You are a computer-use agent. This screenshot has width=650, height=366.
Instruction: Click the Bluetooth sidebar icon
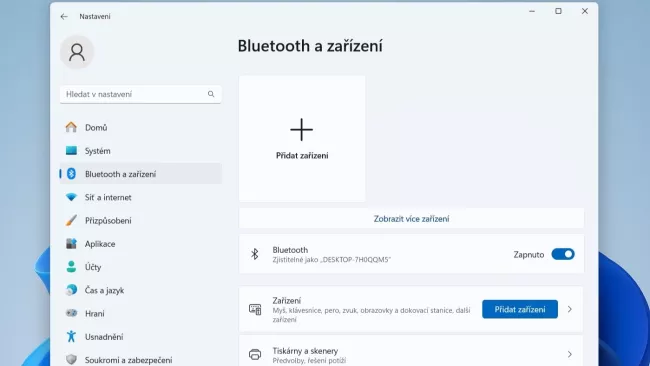pyautogui.click(x=71, y=174)
